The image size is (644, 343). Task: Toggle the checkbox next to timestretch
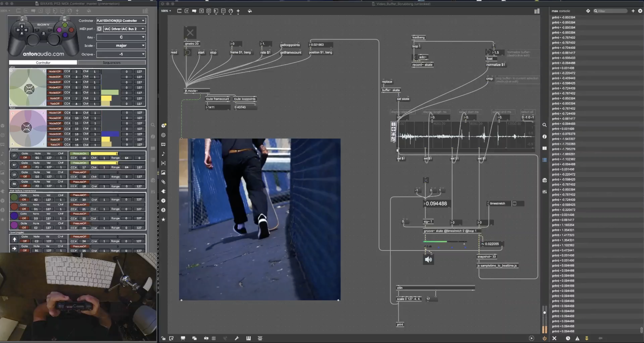(x=514, y=203)
